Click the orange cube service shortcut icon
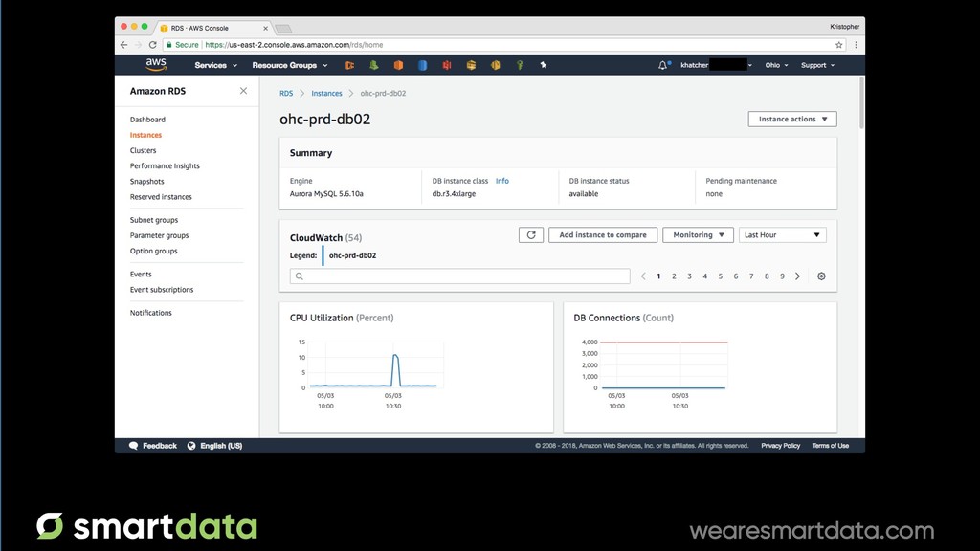 (x=398, y=65)
